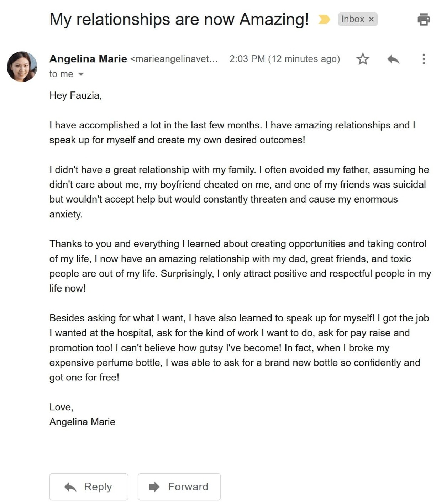Star the message from Angelina Marie

(x=363, y=59)
